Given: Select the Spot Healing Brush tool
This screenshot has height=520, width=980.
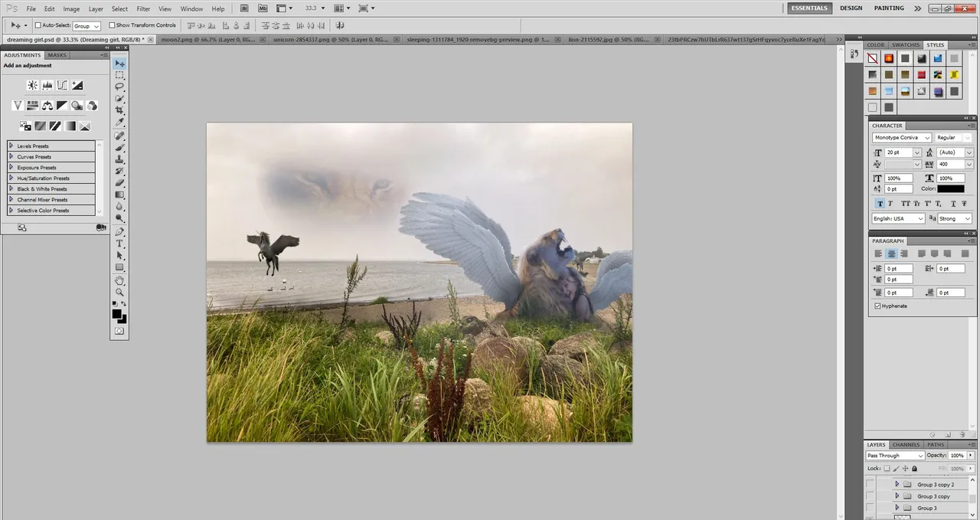Looking at the screenshot, I should click(119, 136).
